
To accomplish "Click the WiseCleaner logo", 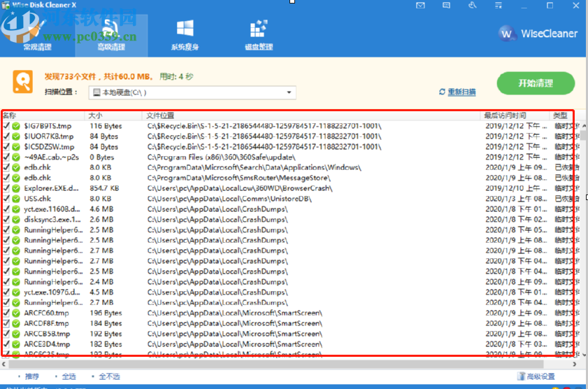I will coord(538,34).
